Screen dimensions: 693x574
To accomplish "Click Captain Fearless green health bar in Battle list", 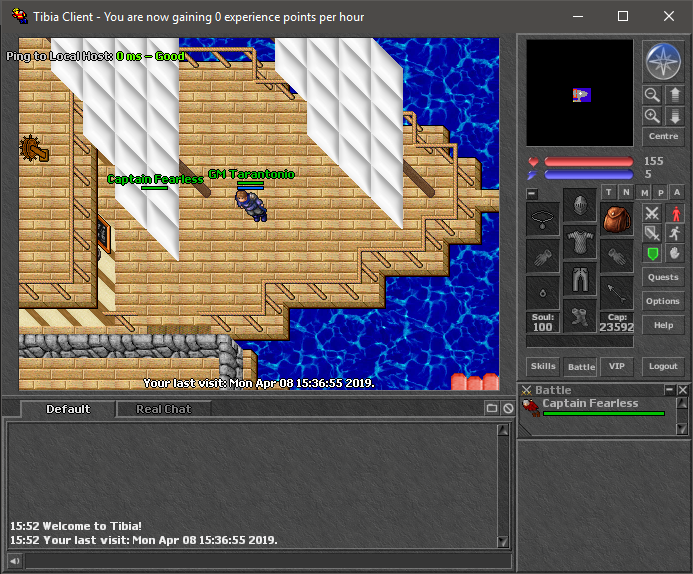I will pos(604,414).
